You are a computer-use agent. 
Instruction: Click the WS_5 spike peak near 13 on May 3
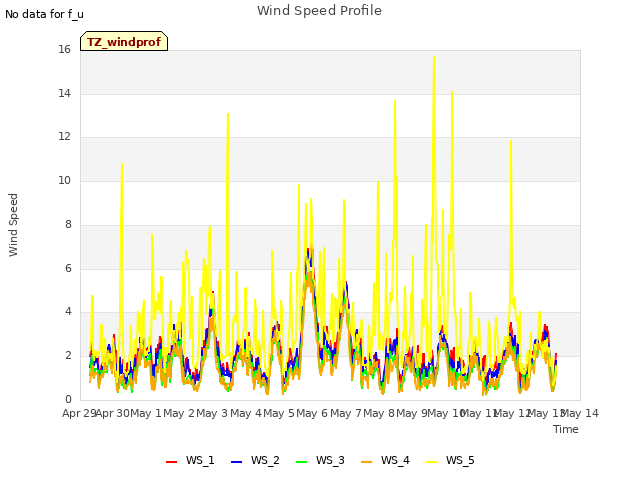228,114
